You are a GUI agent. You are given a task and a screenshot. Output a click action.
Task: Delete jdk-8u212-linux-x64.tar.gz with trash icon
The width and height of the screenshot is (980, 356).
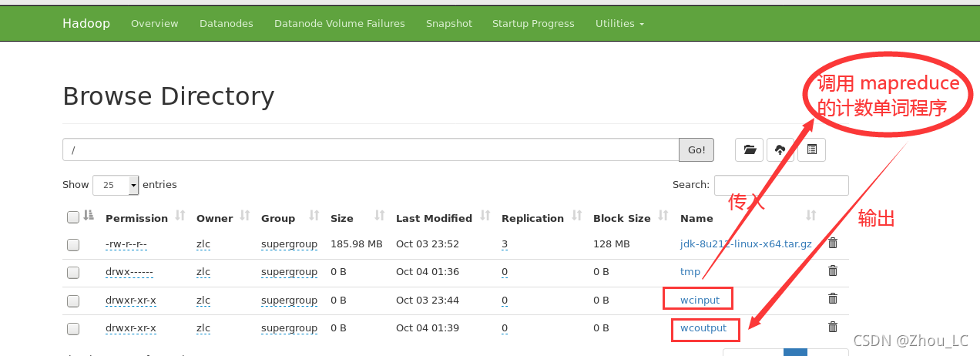pyautogui.click(x=833, y=243)
